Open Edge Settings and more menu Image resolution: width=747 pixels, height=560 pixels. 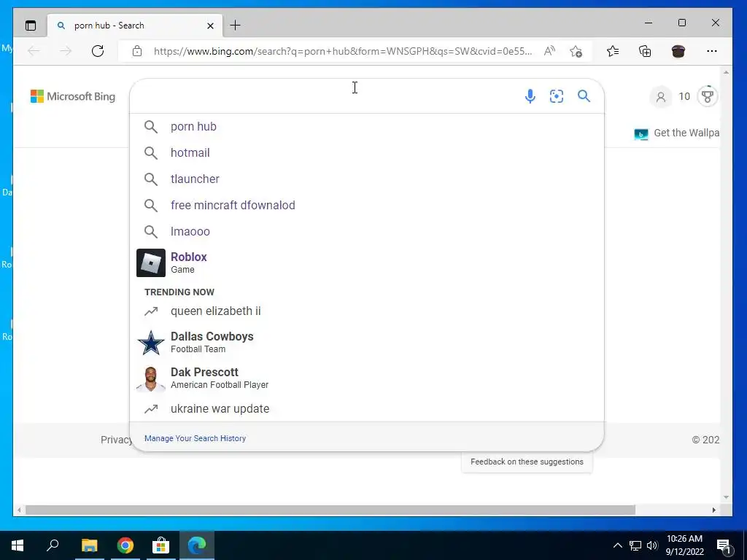[712, 51]
